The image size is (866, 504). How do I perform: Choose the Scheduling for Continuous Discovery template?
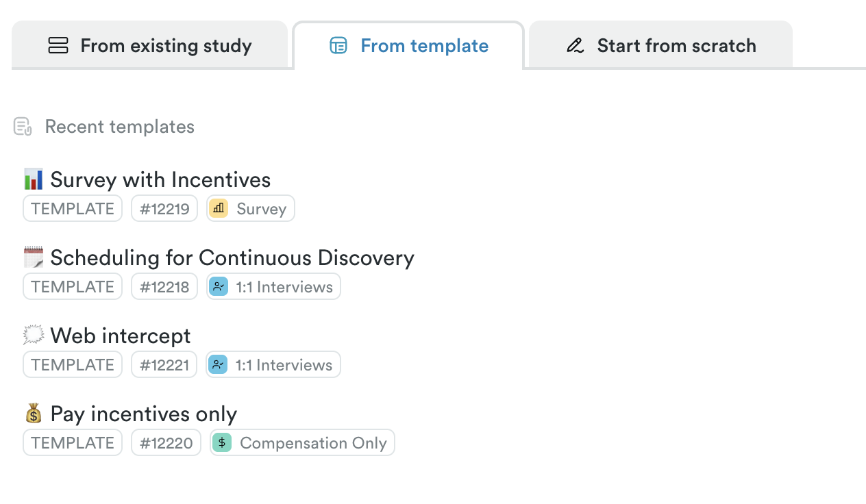(x=232, y=257)
